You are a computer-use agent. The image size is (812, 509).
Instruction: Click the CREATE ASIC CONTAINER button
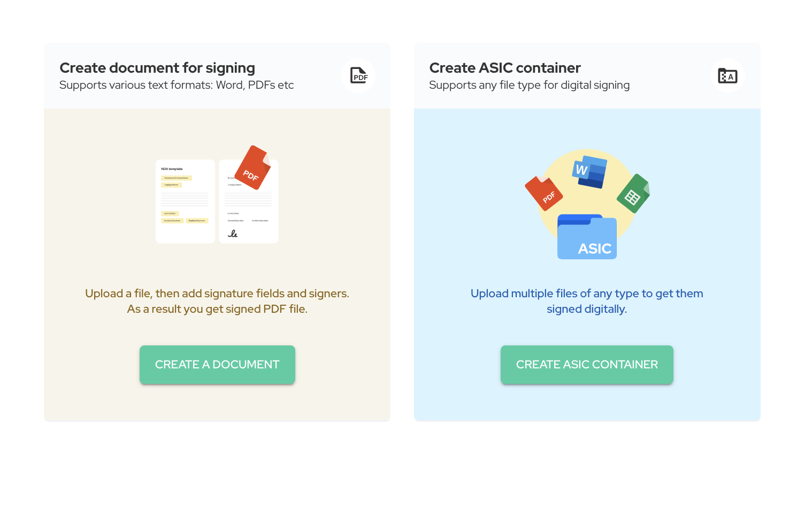click(x=587, y=365)
